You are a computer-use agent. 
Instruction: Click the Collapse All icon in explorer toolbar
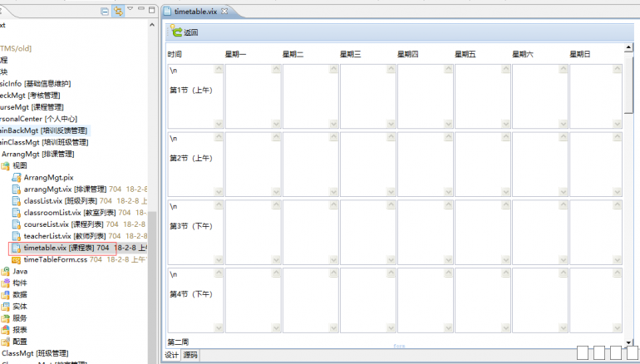click(105, 11)
